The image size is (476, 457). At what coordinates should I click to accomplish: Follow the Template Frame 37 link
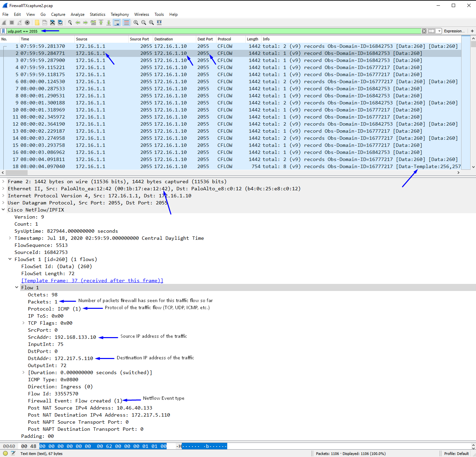tap(92, 280)
